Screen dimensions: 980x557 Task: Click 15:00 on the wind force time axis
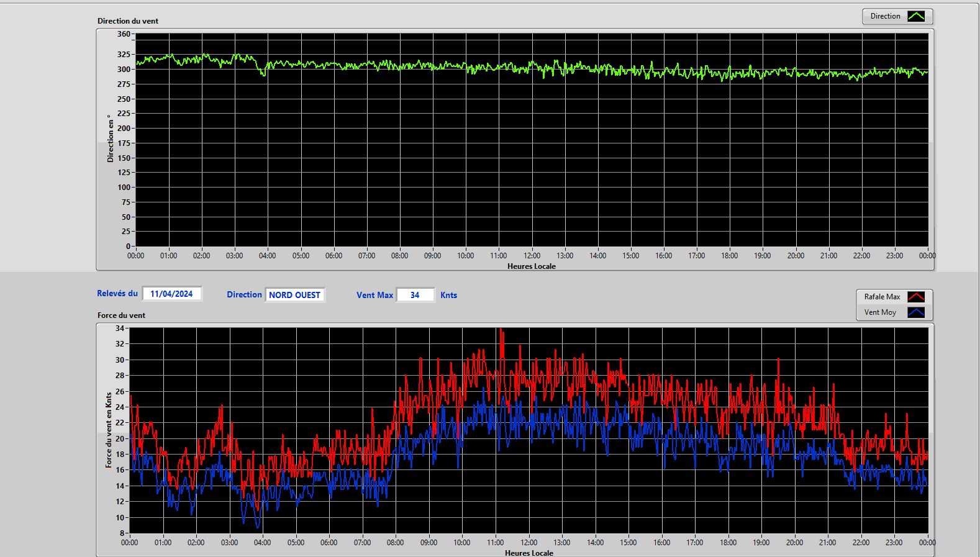tap(628, 543)
